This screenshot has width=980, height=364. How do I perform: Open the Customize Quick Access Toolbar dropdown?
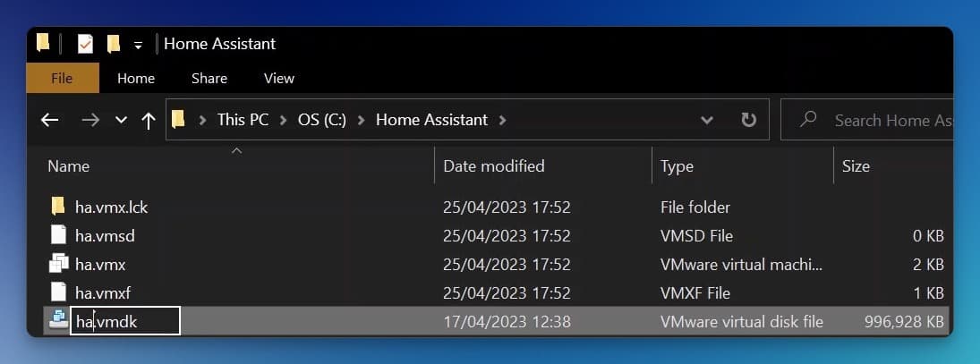click(138, 45)
